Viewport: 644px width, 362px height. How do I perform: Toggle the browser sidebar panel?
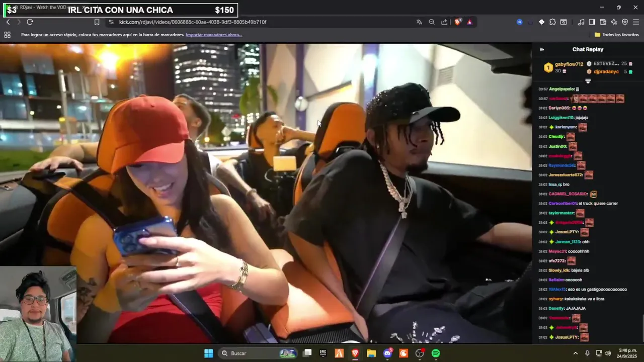(592, 22)
